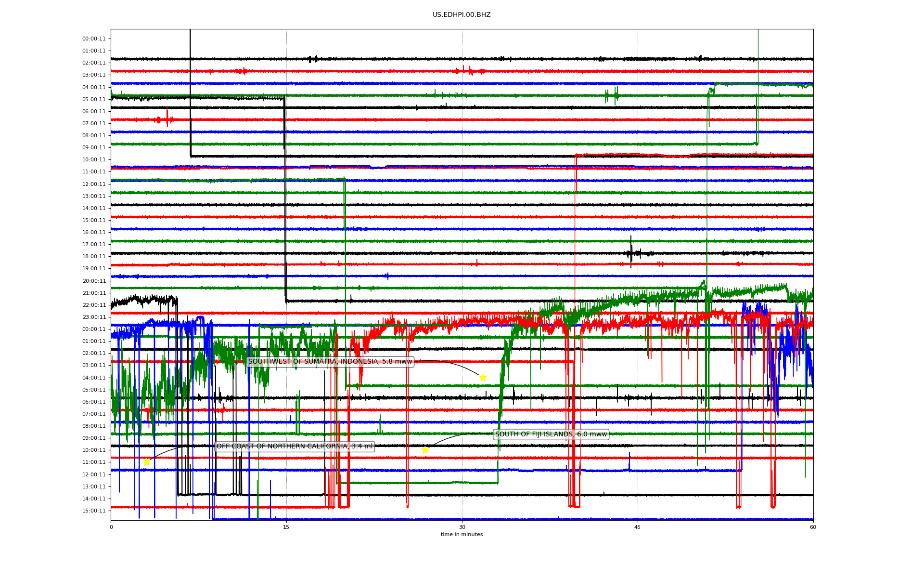The width and height of the screenshot is (924, 578).
Task: Click the 12:00:11 label in upper half
Action: point(94,184)
